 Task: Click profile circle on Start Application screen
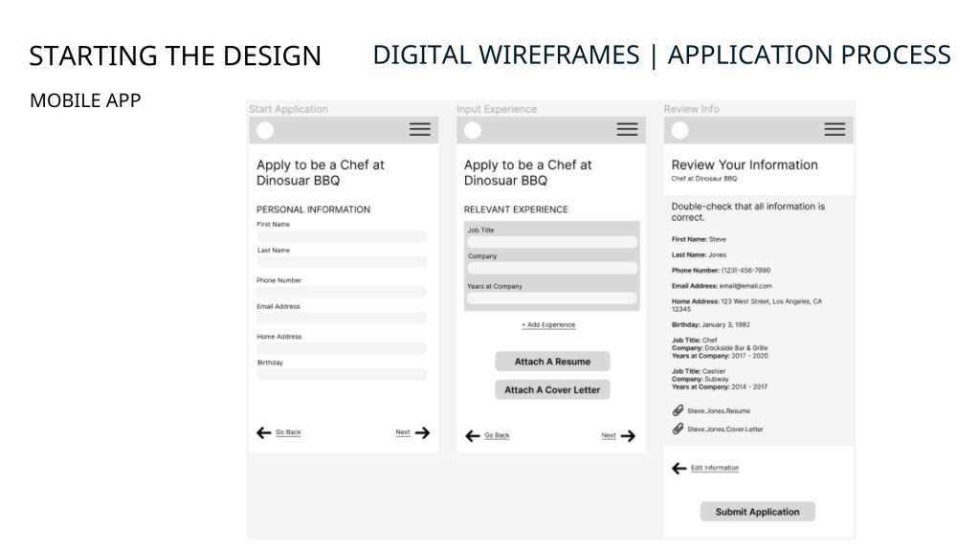pyautogui.click(x=265, y=130)
